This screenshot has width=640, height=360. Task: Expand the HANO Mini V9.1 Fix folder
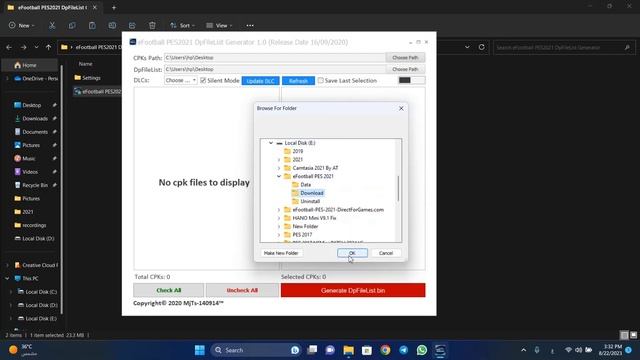pos(279,218)
